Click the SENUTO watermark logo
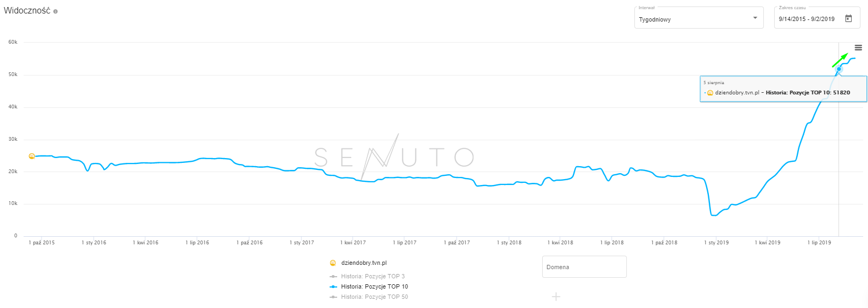This screenshot has width=868, height=308. click(x=394, y=157)
